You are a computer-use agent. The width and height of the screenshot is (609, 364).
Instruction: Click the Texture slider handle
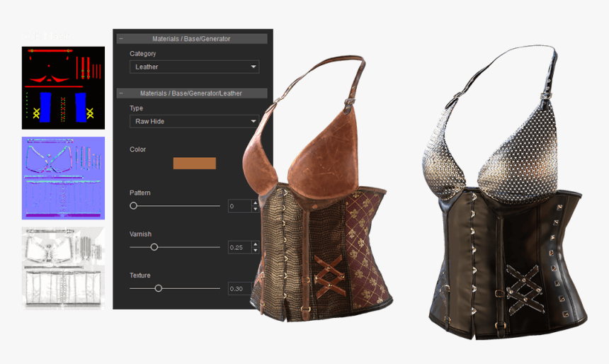coord(158,288)
